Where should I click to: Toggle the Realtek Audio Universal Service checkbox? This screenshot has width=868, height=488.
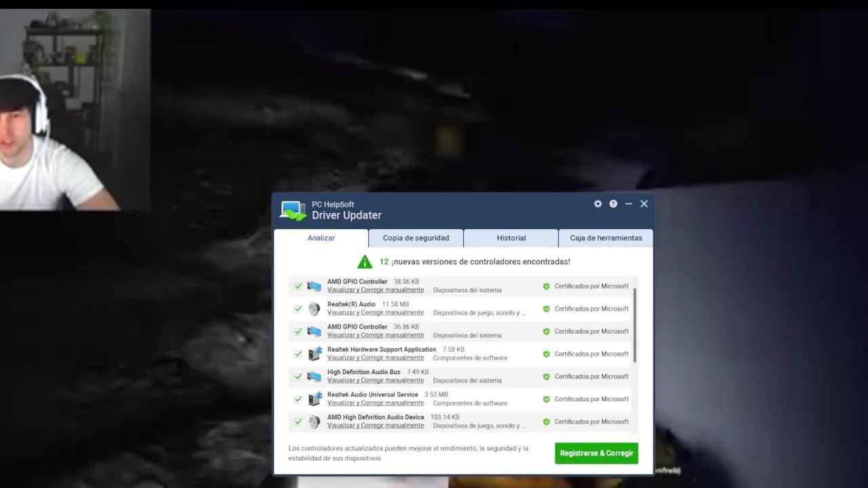click(x=298, y=399)
